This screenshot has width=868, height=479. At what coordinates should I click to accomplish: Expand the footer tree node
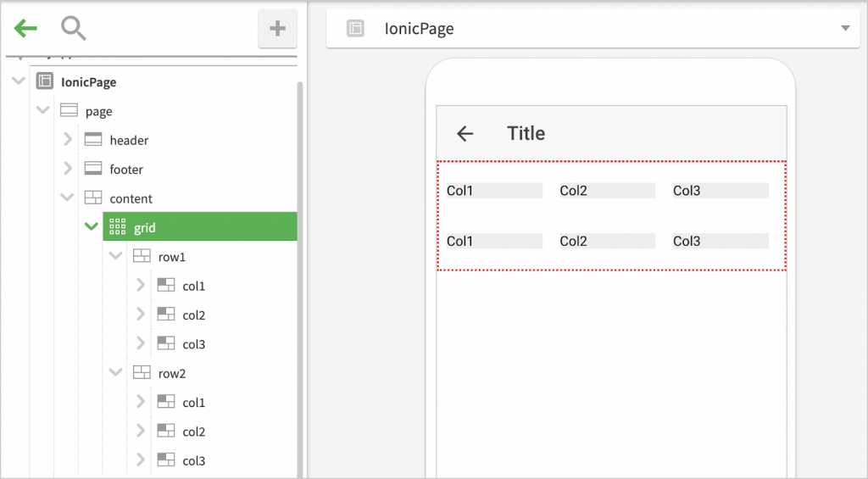[x=68, y=170]
